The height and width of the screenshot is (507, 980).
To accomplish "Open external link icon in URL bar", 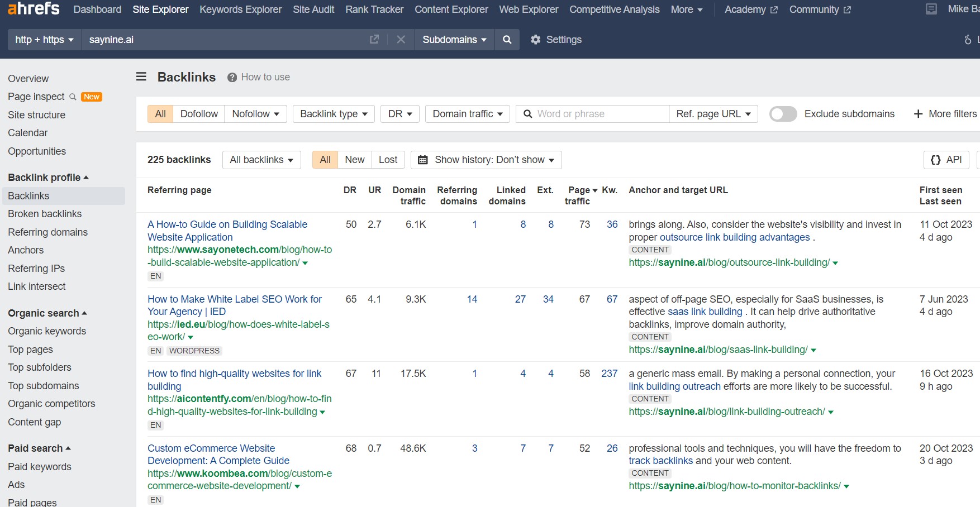I will click(x=374, y=39).
